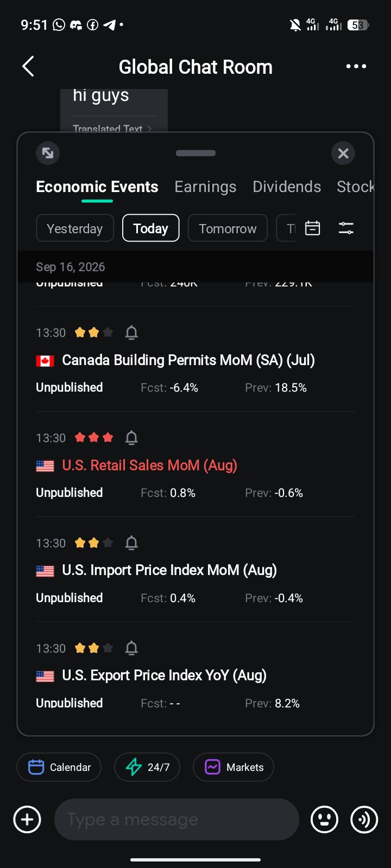391x868 pixels.
Task: Select the Tomorrow date filter
Action: coord(228,228)
